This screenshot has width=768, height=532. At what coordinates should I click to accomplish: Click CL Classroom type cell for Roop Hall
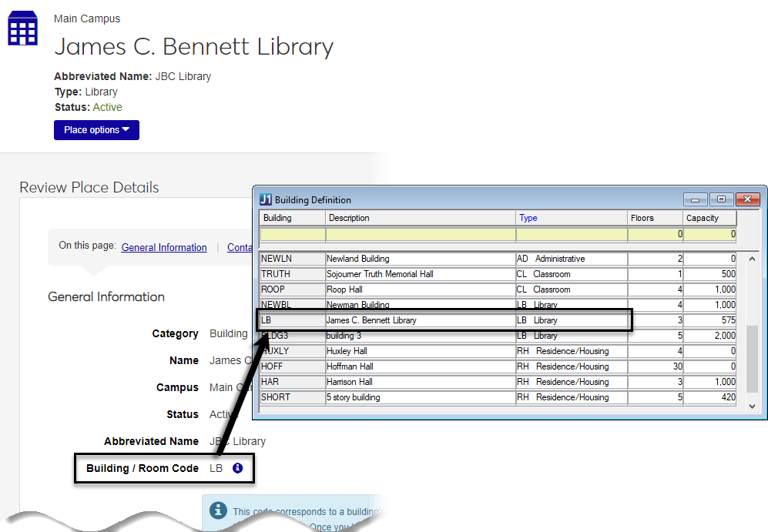[x=572, y=289]
